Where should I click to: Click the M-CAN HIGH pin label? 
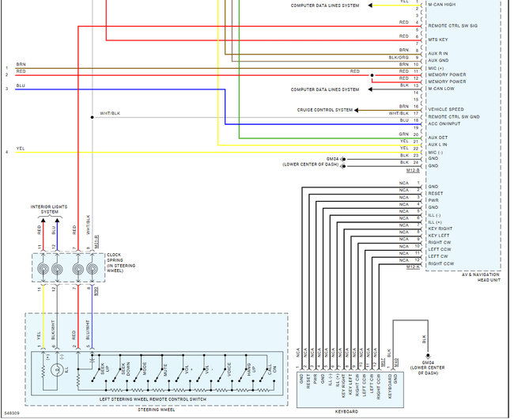pos(441,4)
